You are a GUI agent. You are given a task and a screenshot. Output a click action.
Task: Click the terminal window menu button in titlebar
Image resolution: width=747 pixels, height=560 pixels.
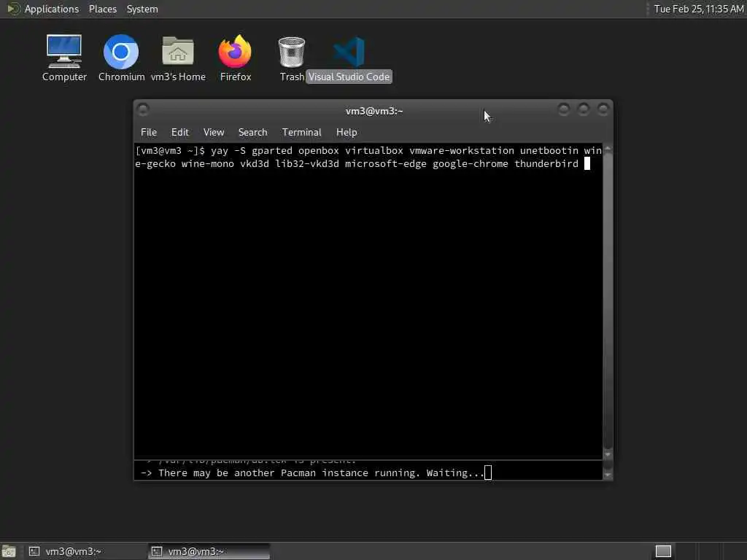(143, 110)
